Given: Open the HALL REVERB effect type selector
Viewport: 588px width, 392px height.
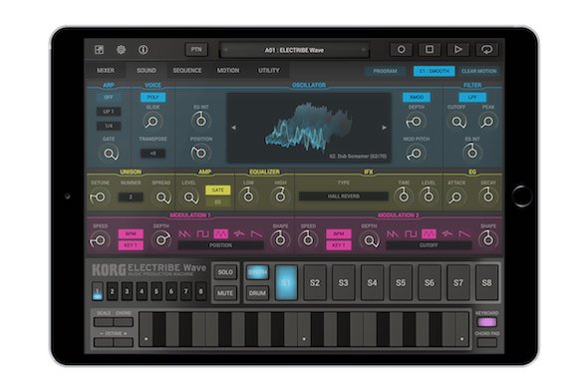Looking at the screenshot, I should pos(344,196).
